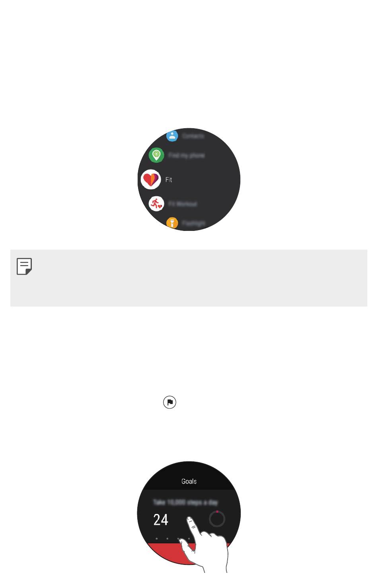Screen dimensions: 378x588
Task: Open the Fit Workout runner icon
Action: click(x=156, y=203)
